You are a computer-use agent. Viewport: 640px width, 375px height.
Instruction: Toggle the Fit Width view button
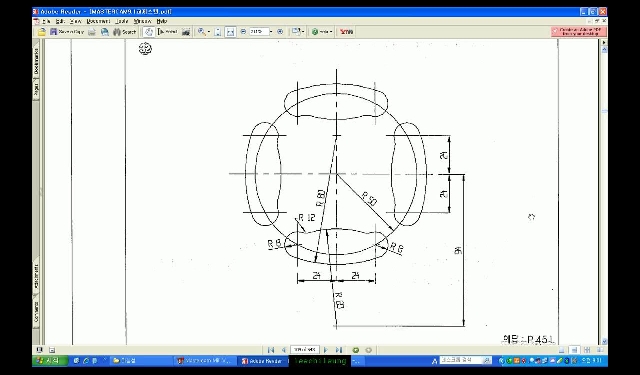coord(231,32)
